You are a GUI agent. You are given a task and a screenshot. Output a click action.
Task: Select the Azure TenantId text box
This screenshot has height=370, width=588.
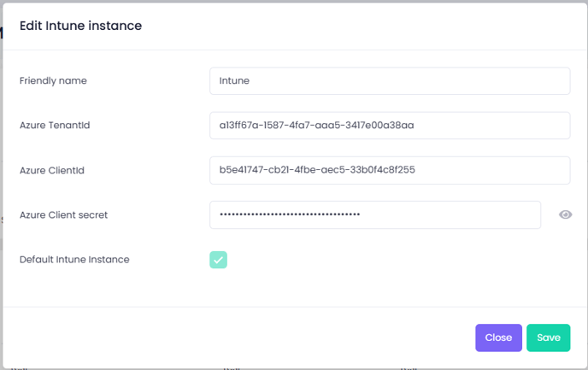pos(390,126)
